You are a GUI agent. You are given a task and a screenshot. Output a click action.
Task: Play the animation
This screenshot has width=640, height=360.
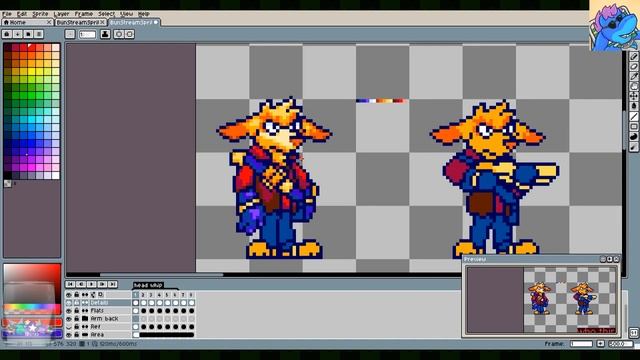[x=91, y=284]
